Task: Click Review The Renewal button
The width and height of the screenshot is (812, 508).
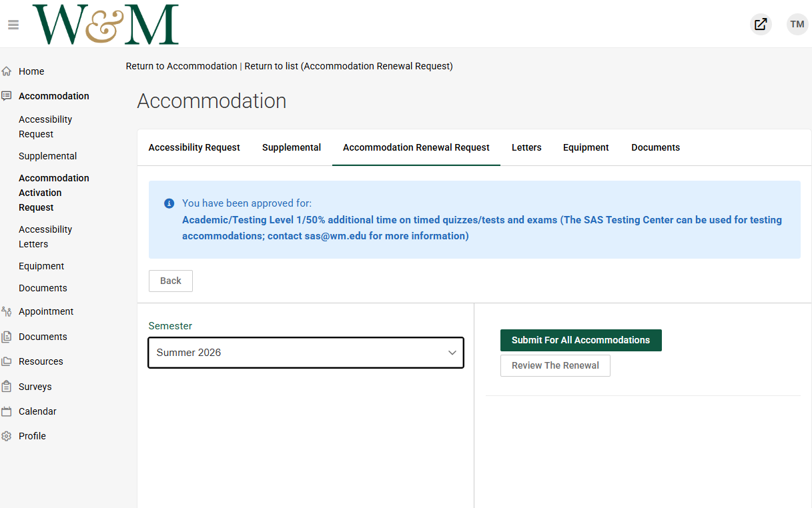Action: pos(555,365)
